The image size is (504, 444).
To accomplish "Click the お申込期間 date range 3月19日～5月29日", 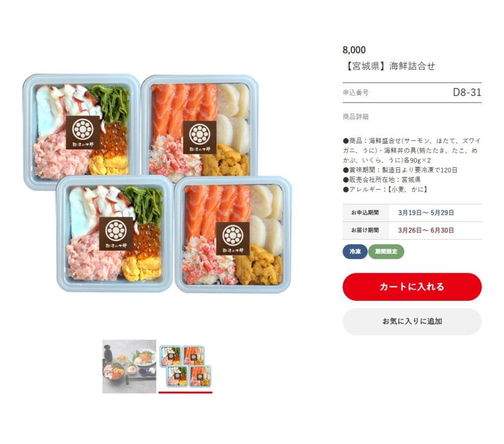I will tap(426, 213).
